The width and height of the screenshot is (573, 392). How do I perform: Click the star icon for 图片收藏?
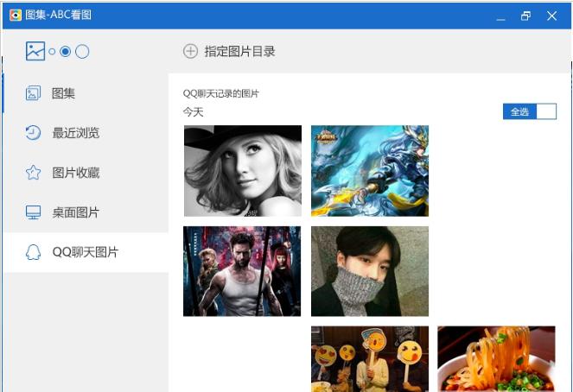pos(33,173)
